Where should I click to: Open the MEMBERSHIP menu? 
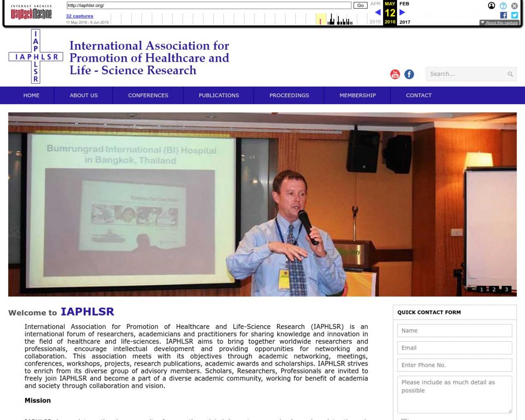click(357, 95)
